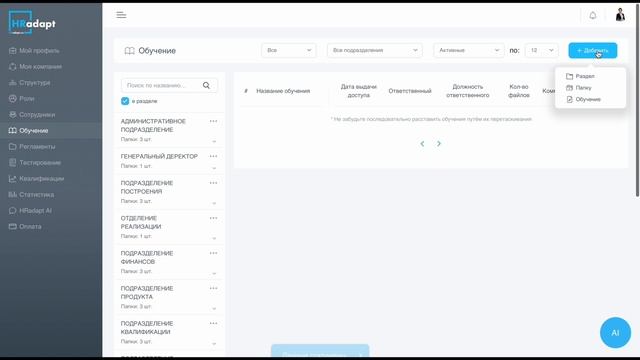Viewport: 640px width, 360px height.
Task: Expand ПОДРАЗДЕЛЕНИЕ ПРОДУКТА chevron
Action: pos(214,309)
